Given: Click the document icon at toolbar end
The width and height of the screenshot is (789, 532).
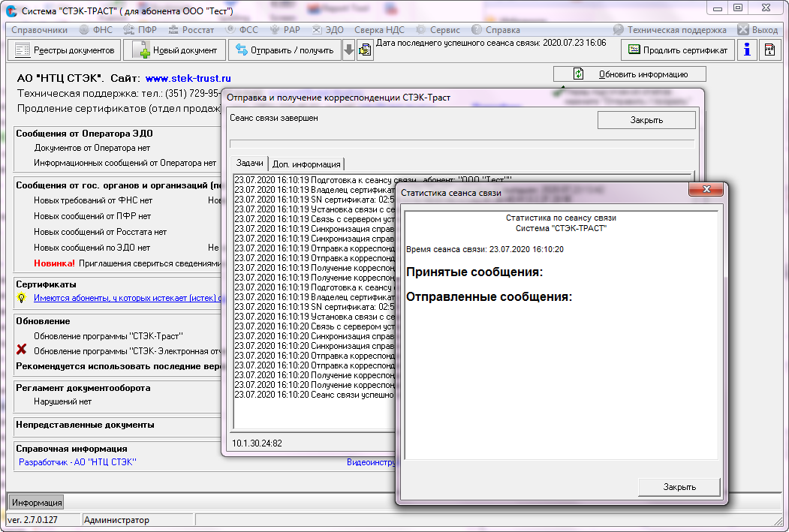Looking at the screenshot, I should click(x=770, y=50).
